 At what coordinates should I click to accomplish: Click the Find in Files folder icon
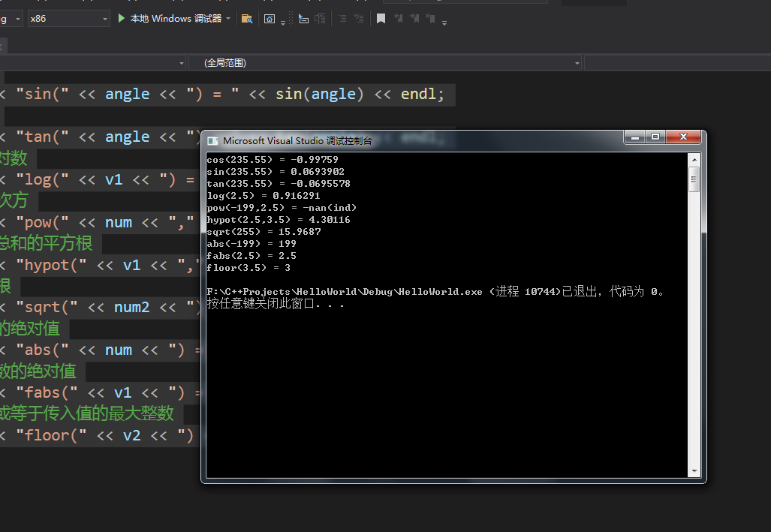click(x=248, y=18)
